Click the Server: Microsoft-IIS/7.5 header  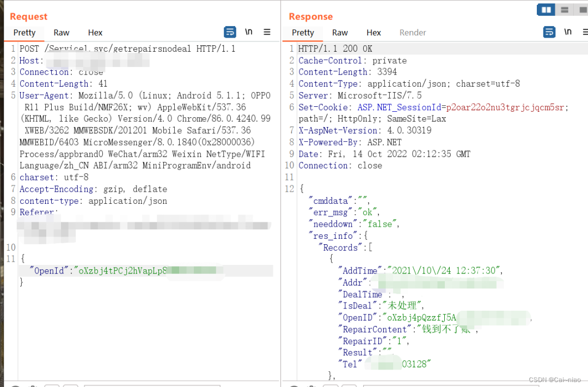(x=360, y=95)
